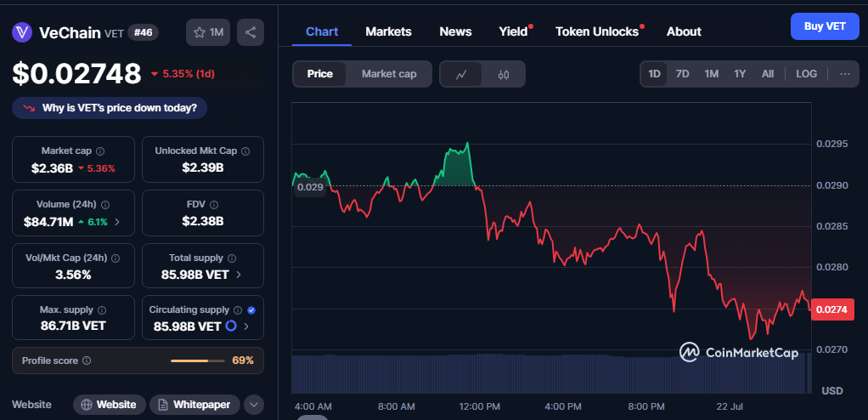Click the 3.56% Vol/Mkt Cap value

(x=73, y=275)
